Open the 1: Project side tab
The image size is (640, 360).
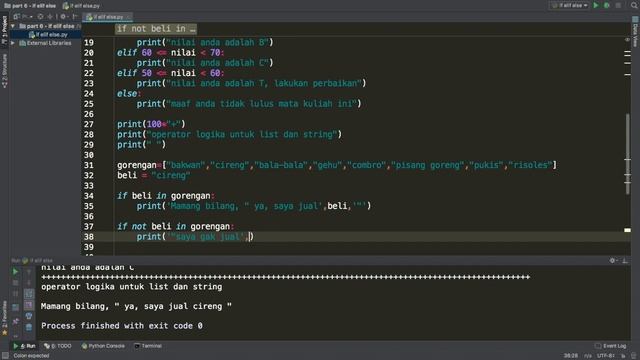[4, 30]
